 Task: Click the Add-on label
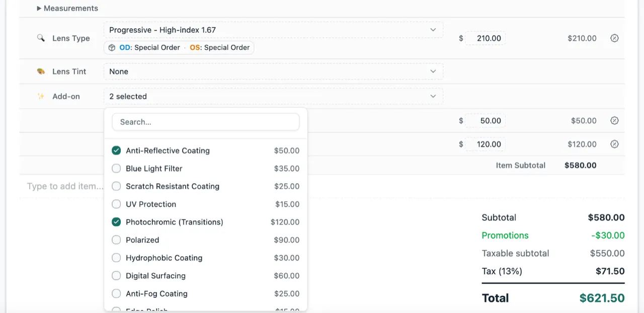click(x=66, y=96)
